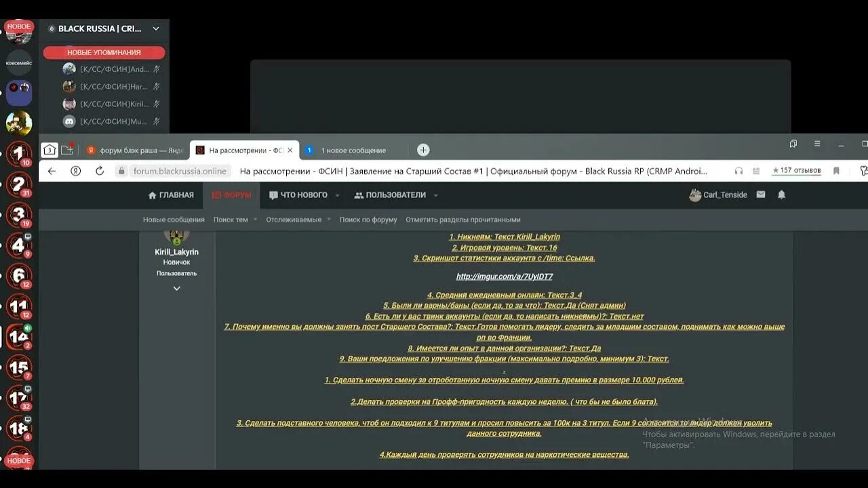Screen dimensions: 868x488
Task: Click the browser back arrow
Action: coord(52,171)
